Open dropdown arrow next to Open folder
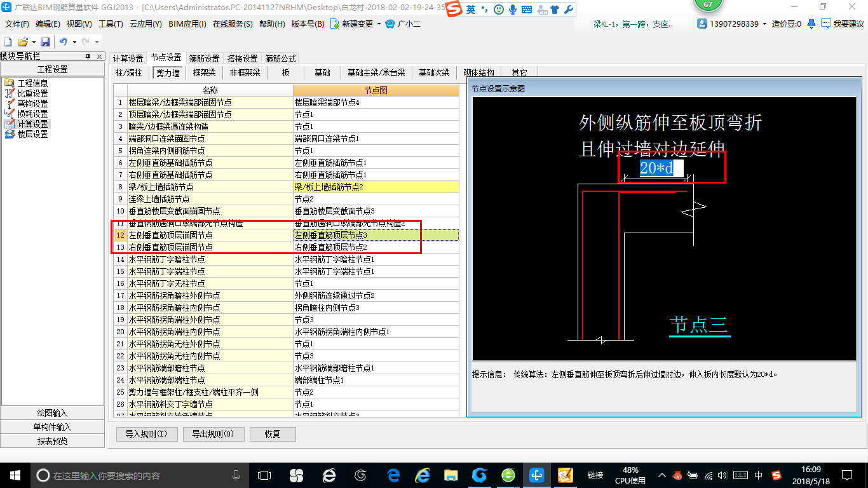 tap(33, 42)
